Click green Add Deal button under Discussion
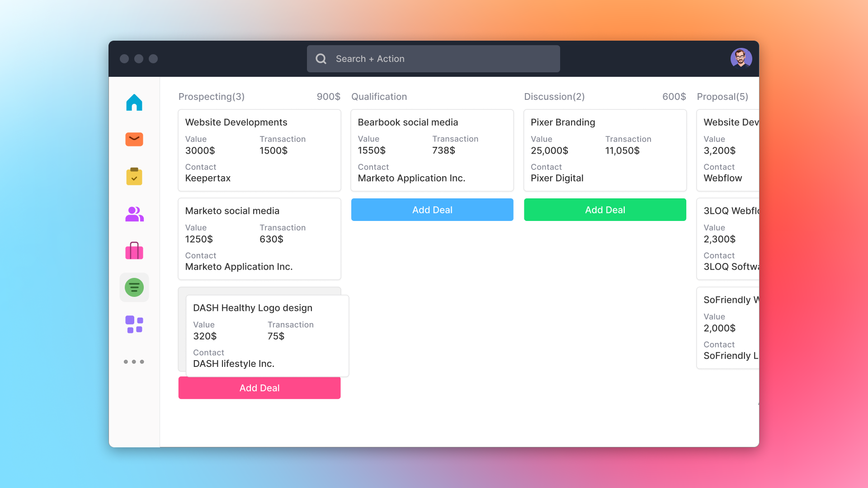Image resolution: width=868 pixels, height=488 pixels. [605, 210]
